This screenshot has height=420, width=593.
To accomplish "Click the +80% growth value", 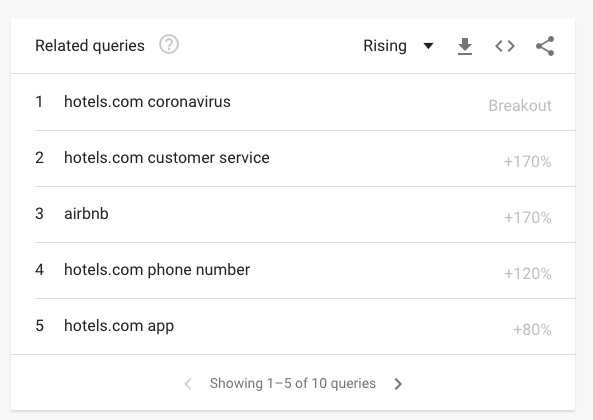I will pos(532,329).
